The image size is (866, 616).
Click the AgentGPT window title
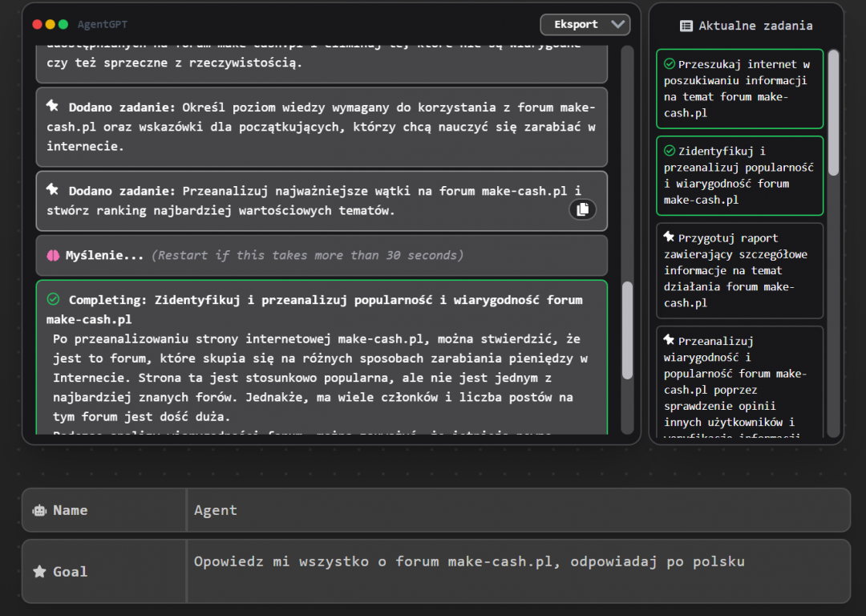(x=103, y=25)
